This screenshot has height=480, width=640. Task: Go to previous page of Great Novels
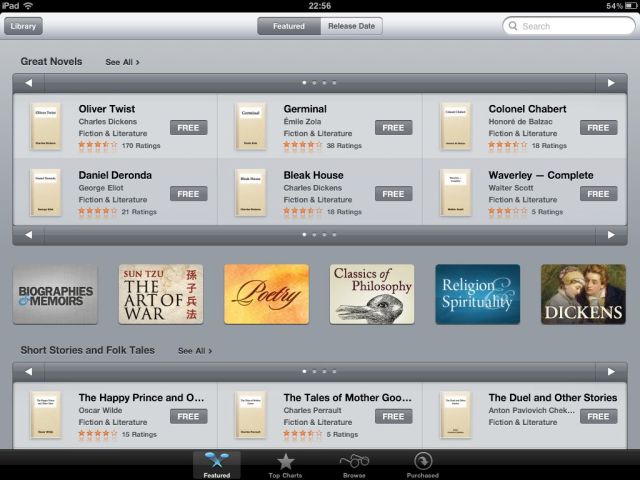pyautogui.click(x=29, y=83)
